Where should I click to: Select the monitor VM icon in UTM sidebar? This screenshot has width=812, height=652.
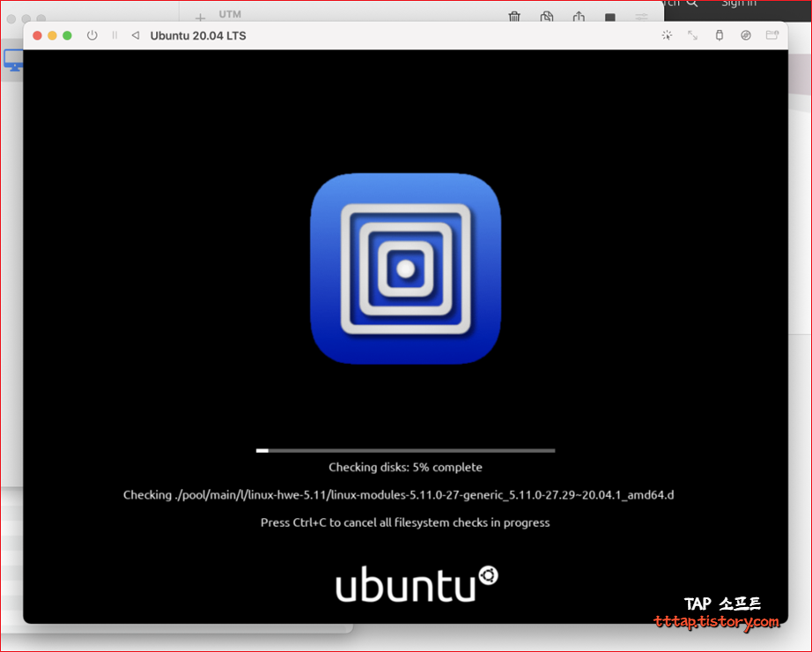coord(13,61)
